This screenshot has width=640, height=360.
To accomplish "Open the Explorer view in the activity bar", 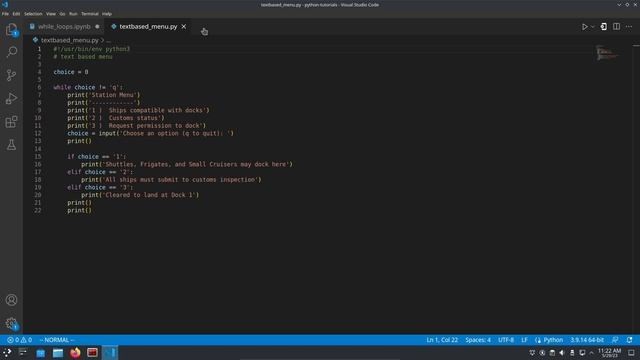I will click(11, 29).
